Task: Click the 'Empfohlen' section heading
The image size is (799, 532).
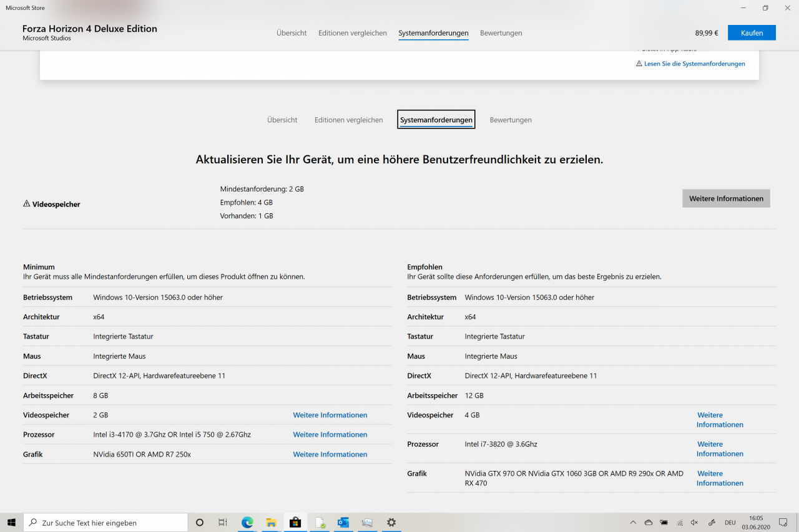Action: (x=424, y=267)
